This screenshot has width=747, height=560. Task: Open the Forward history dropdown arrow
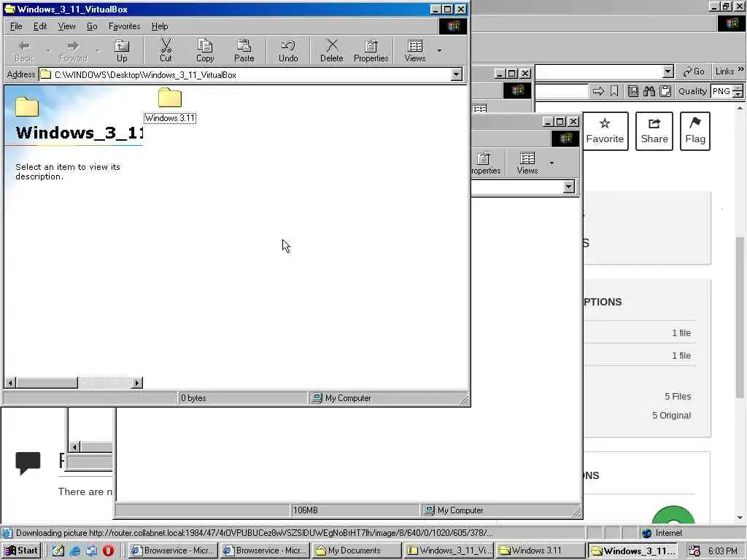(97, 50)
